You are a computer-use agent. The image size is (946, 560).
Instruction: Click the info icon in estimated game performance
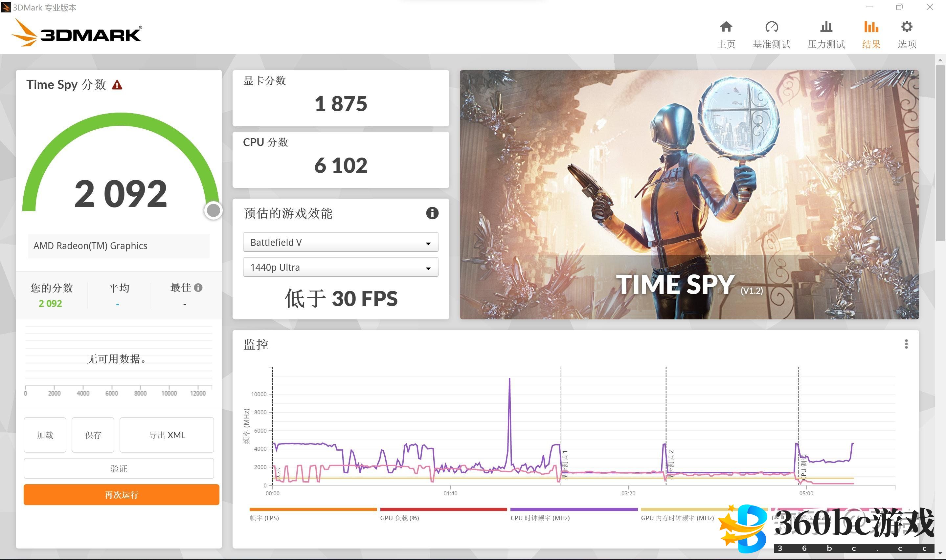[432, 213]
